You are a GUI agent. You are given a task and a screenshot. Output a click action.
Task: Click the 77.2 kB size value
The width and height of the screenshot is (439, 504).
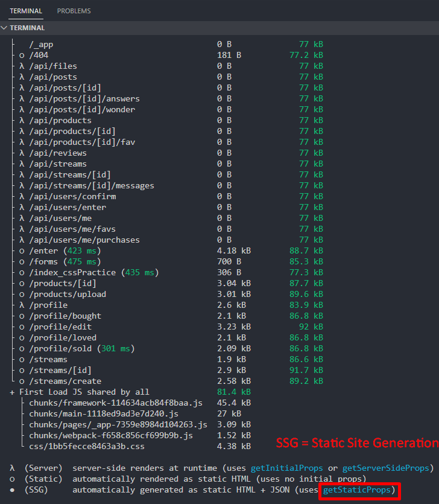click(x=306, y=56)
